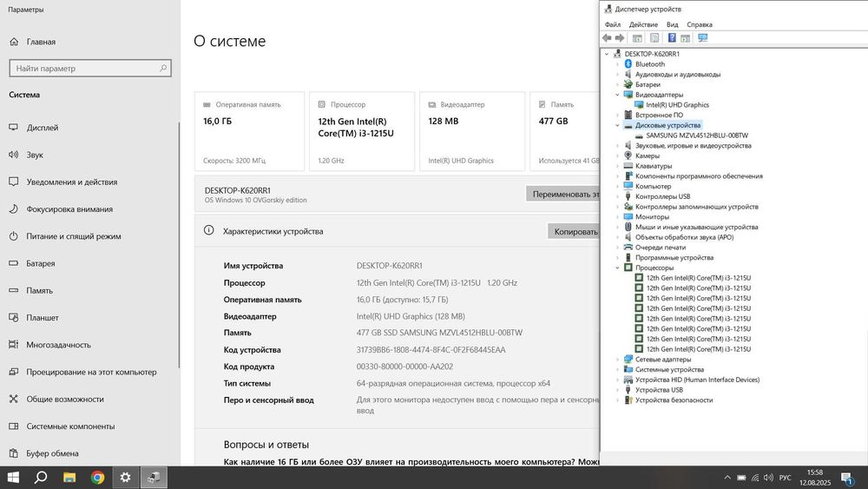The width and height of the screenshot is (868, 489).
Task: Open File Explorer from taskbar
Action: coord(69,478)
